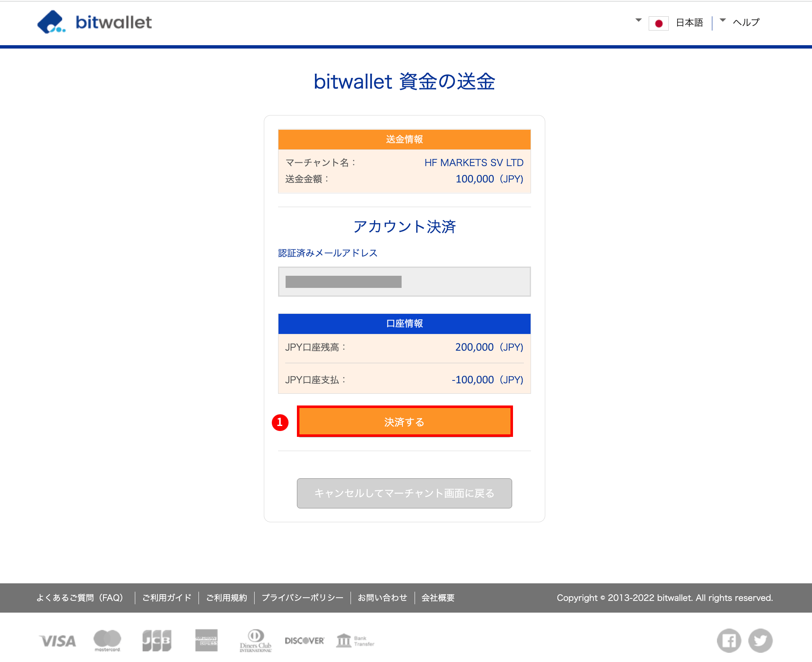Select the Diners Club International icon
Viewport: 812px width, 662px height.
click(x=255, y=640)
